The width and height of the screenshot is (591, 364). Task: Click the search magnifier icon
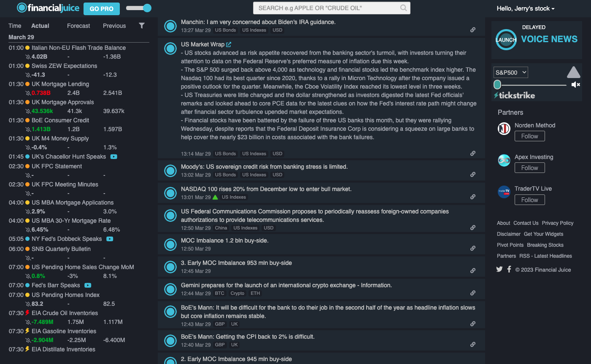coord(403,8)
